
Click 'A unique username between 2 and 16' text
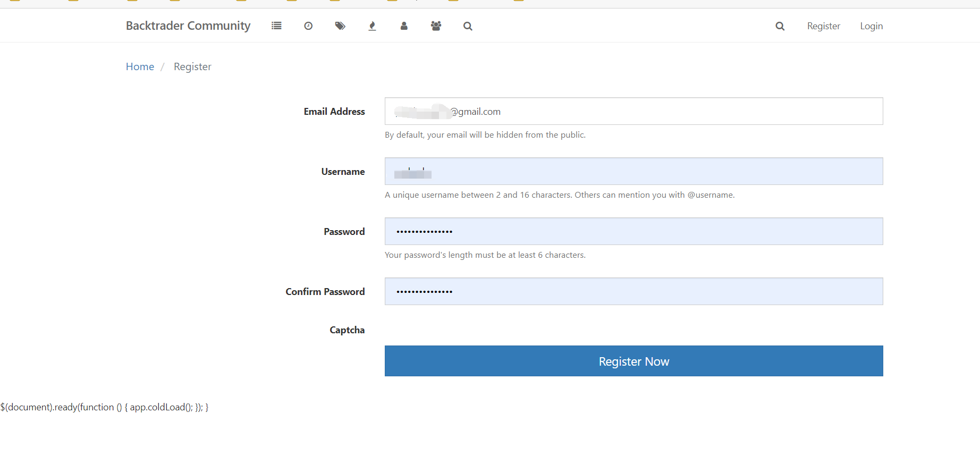point(560,195)
